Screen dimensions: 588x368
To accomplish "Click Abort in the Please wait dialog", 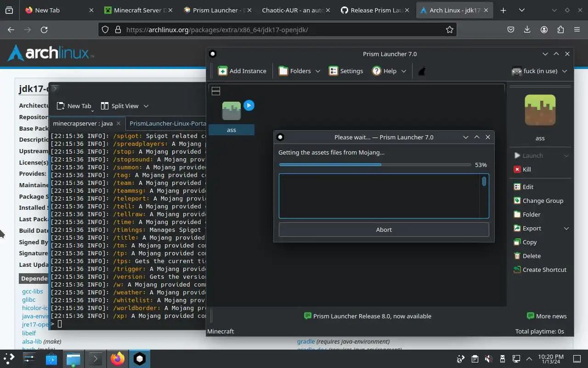I will click(x=384, y=230).
